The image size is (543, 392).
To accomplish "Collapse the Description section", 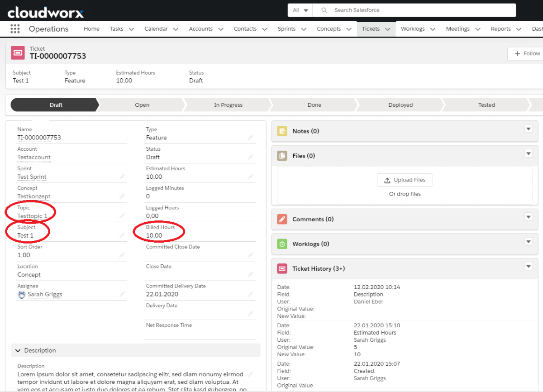I will tap(18, 350).
